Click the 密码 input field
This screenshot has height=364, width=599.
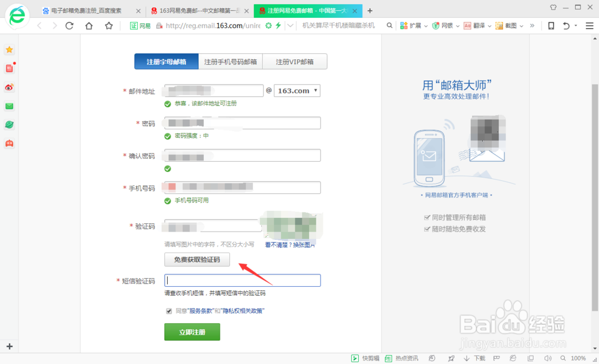[x=242, y=123]
